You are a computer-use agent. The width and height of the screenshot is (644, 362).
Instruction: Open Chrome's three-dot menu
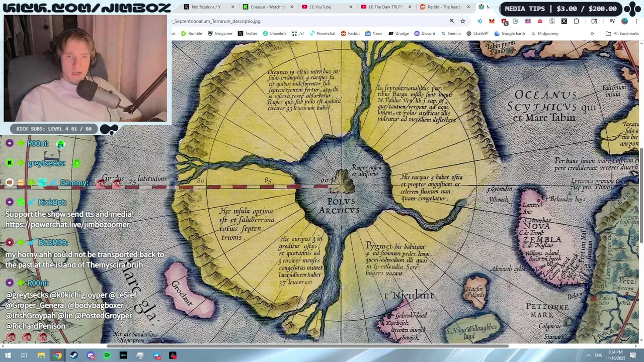(x=636, y=21)
